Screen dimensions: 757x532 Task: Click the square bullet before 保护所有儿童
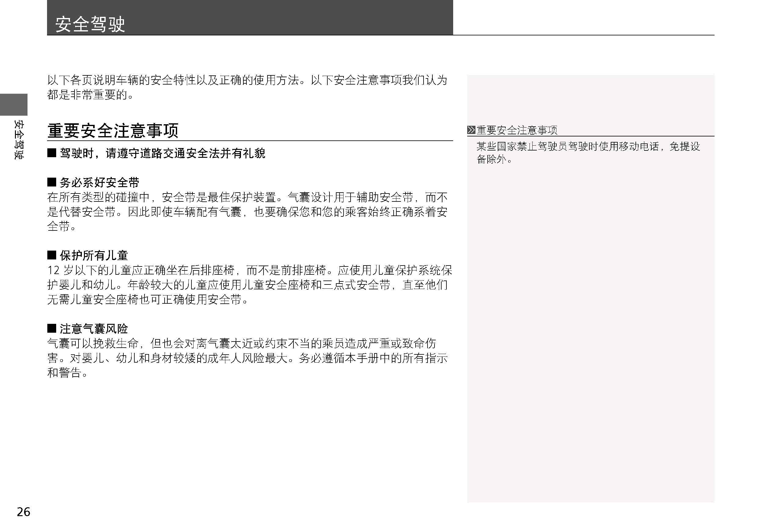[x=52, y=255]
